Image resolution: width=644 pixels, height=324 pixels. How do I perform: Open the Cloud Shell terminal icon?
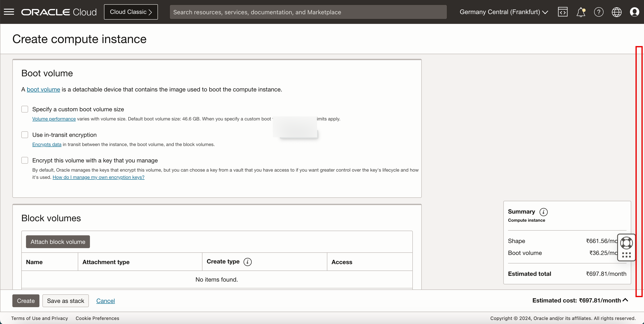click(563, 12)
